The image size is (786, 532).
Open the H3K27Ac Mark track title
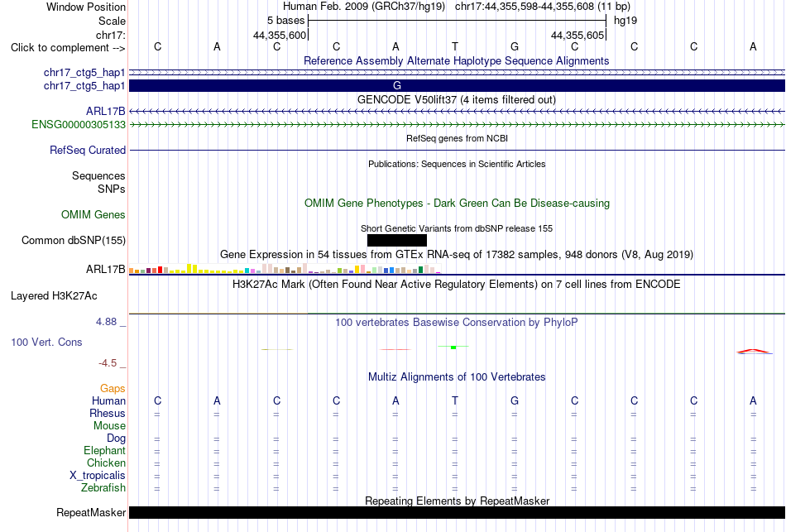457,285
